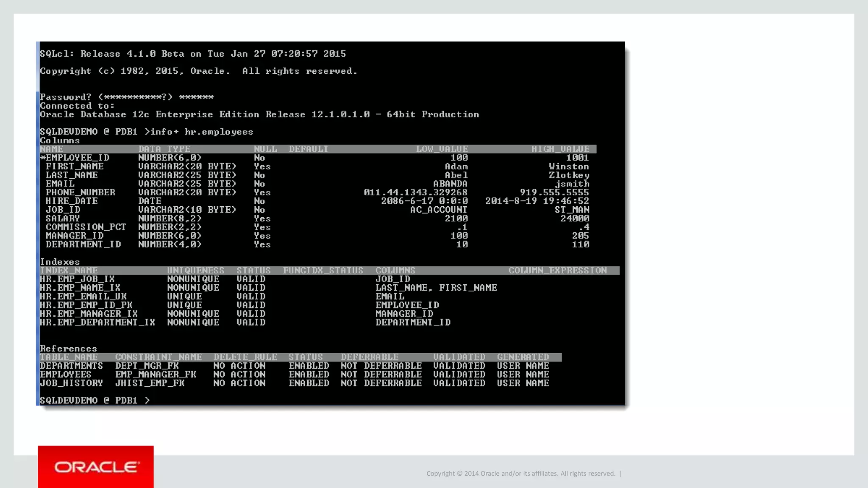This screenshot has height=488, width=868.
Task: Click the DEPT_MGR_FK constraint name
Action: pos(147,366)
